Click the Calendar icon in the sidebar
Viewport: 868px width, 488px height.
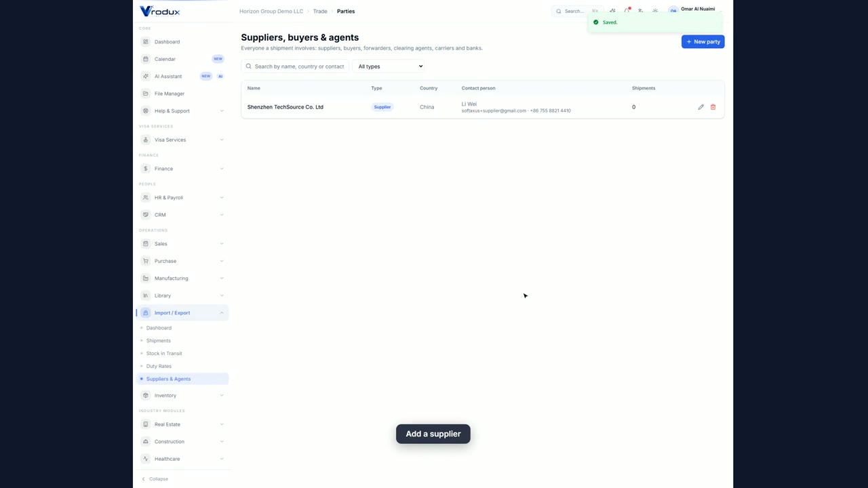(146, 59)
